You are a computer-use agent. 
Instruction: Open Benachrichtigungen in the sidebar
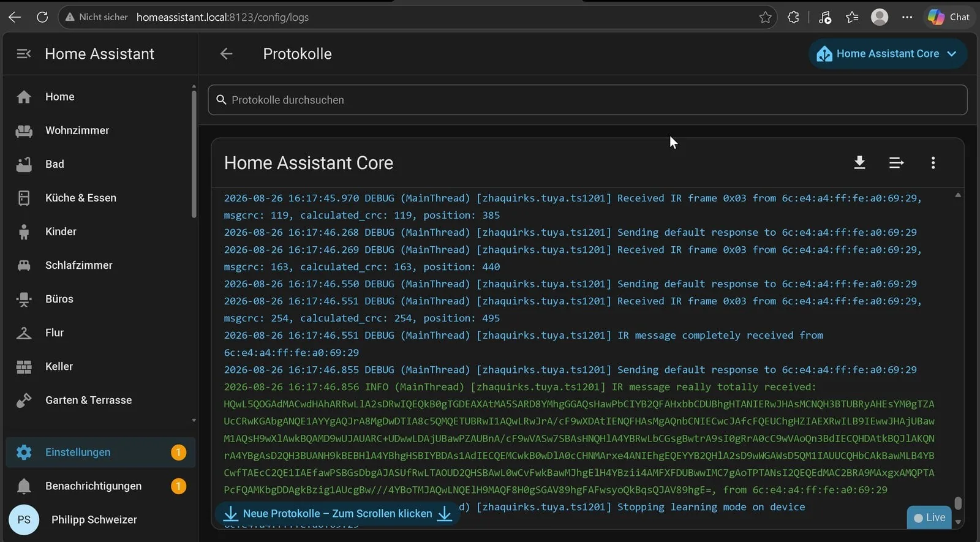(x=100, y=486)
